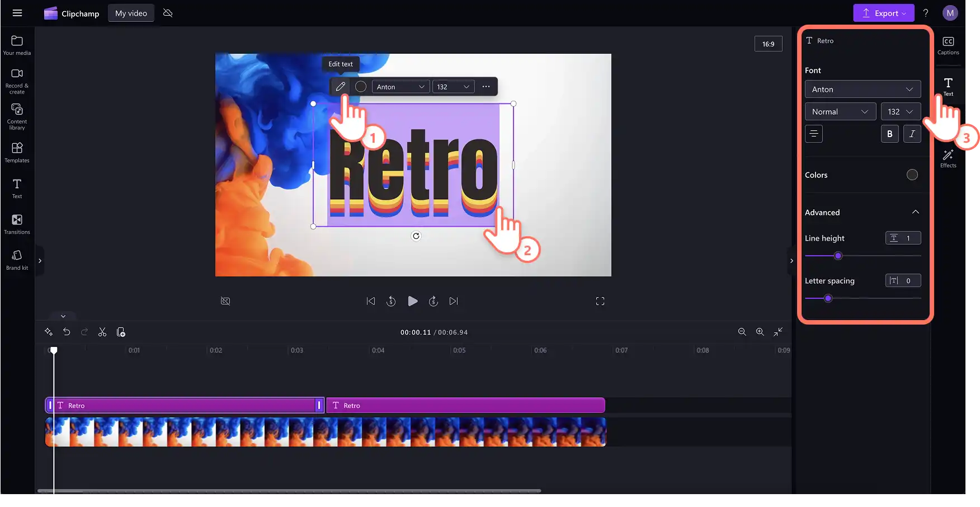Image resolution: width=980 pixels, height=507 pixels.
Task: Click the rotate handle below text box
Action: [416, 236]
